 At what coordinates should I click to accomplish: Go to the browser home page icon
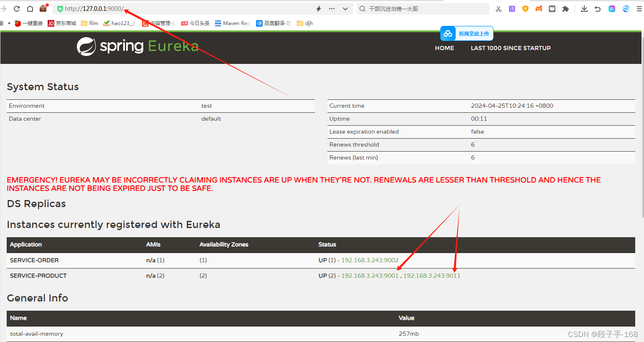(x=30, y=9)
